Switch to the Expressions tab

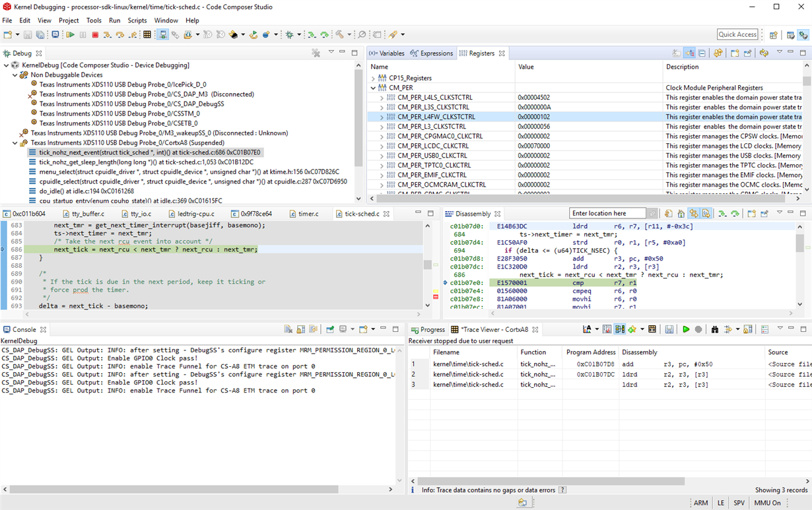click(x=432, y=53)
